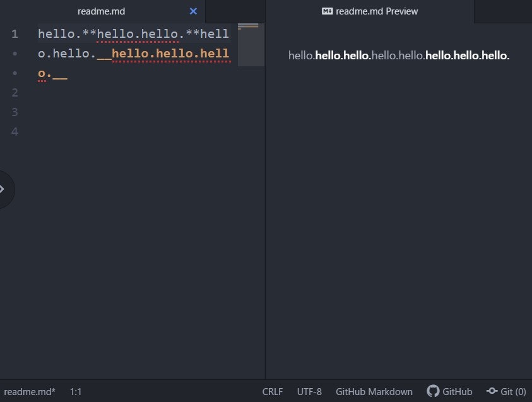The image size is (532, 402).
Task: Click the readme.md* file name in status bar
Action: pyautogui.click(x=30, y=392)
